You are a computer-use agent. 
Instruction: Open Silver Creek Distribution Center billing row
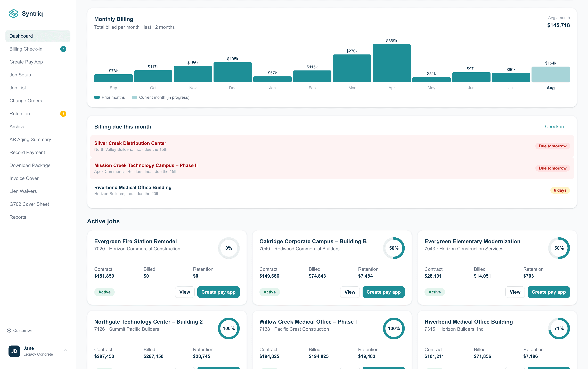tap(332, 146)
